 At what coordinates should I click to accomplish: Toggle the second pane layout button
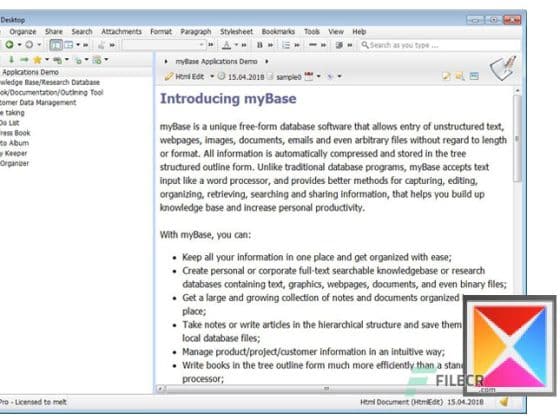point(68,45)
